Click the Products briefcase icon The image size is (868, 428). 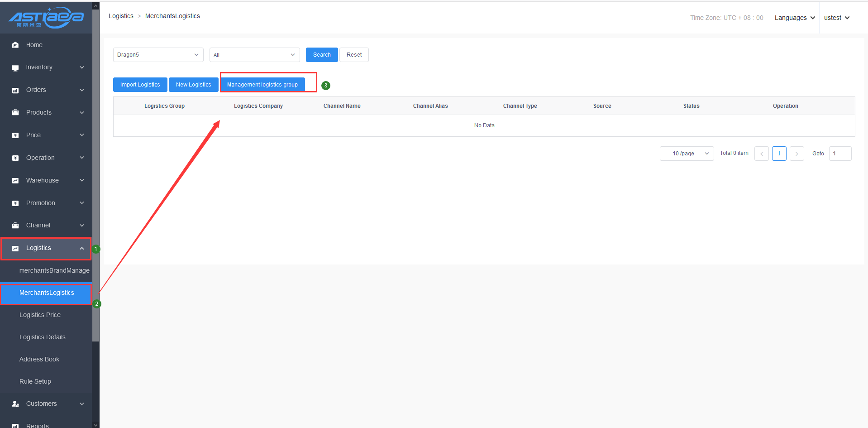click(15, 112)
